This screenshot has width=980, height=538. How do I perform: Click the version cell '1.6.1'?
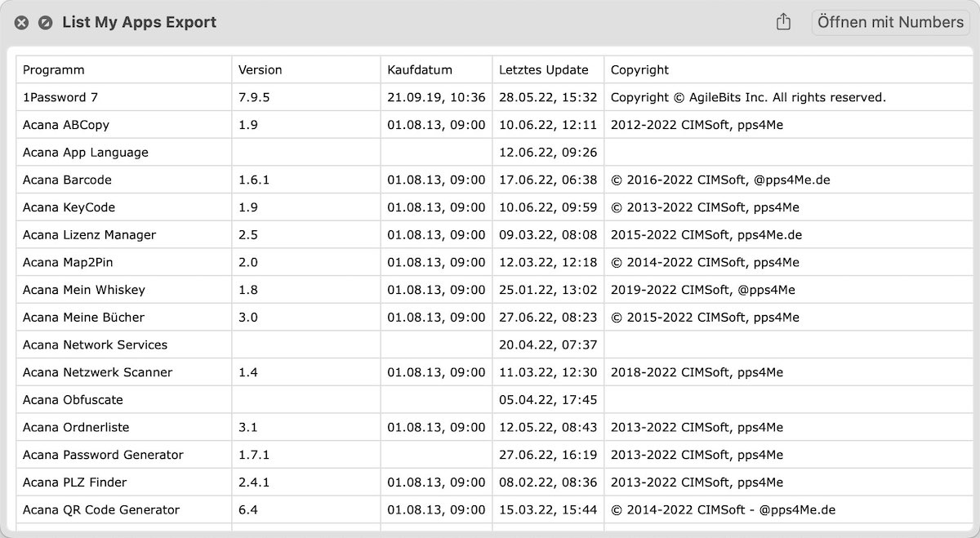point(306,180)
